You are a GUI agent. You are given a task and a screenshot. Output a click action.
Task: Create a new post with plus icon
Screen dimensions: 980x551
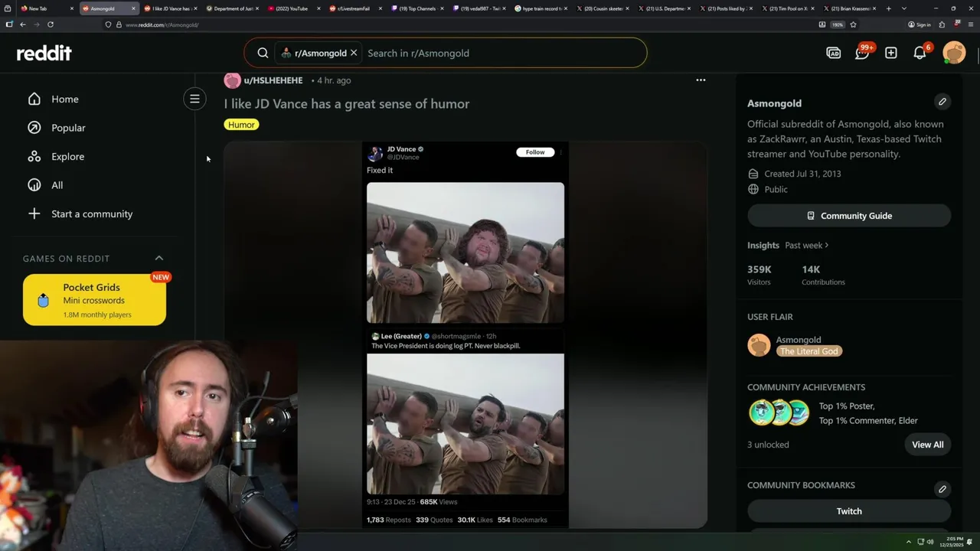[x=891, y=53]
